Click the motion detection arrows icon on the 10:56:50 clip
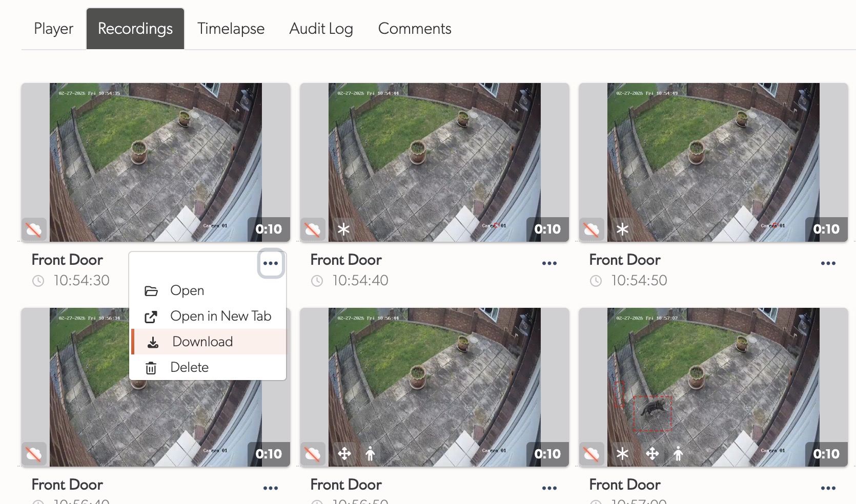Screen dimensions: 856x504 345,454
